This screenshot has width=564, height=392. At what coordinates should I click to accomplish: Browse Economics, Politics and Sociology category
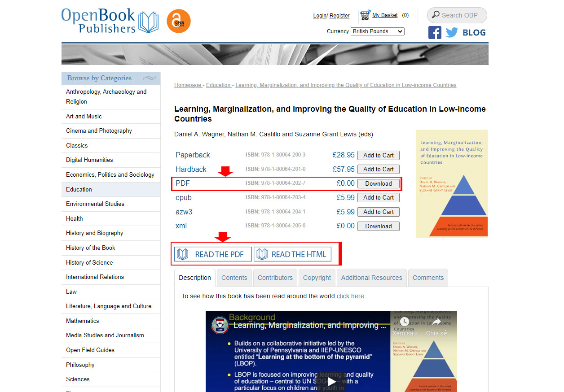pos(111,175)
